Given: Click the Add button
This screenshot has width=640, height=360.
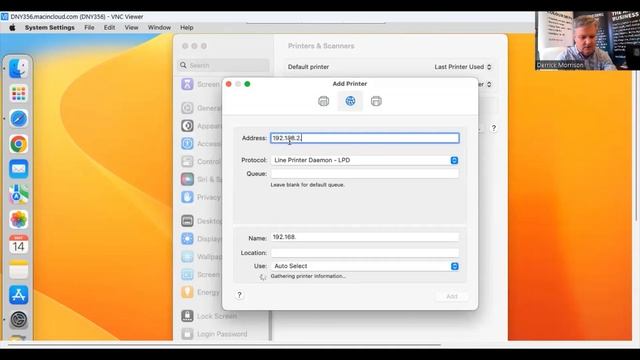Looking at the screenshot, I should 451,296.
